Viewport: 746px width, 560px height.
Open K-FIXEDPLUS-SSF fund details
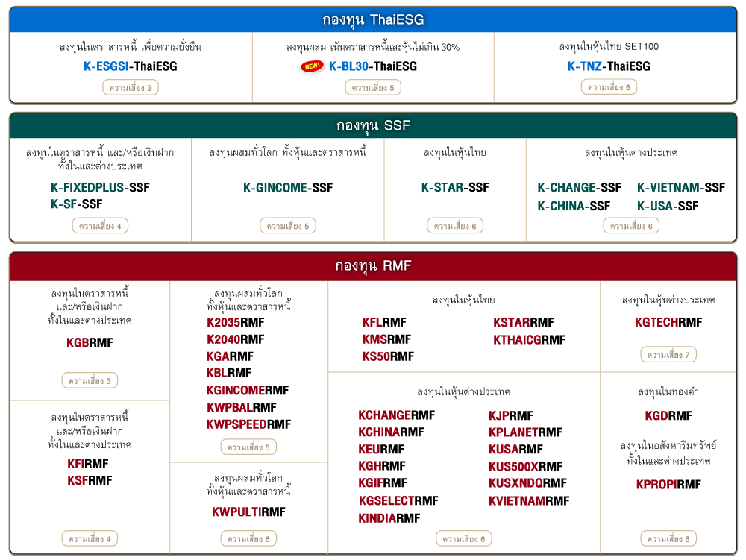100,187
